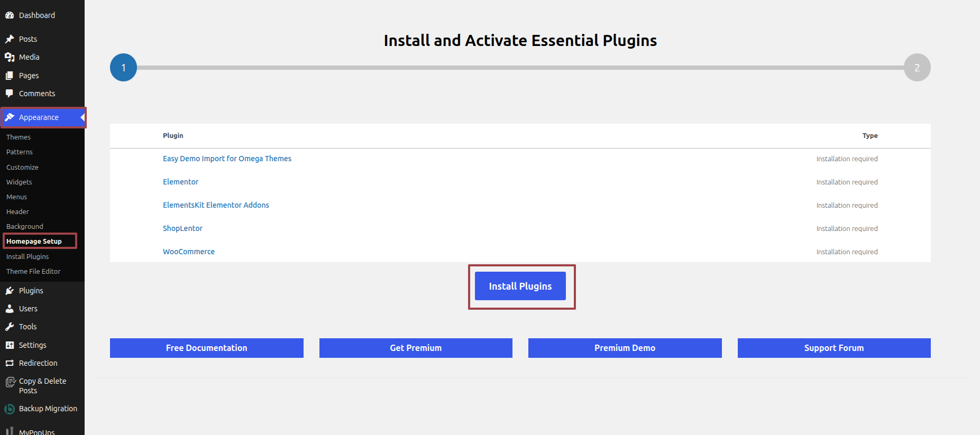The width and height of the screenshot is (980, 435).
Task: Click the Pages icon in sidebar
Action: tap(10, 76)
